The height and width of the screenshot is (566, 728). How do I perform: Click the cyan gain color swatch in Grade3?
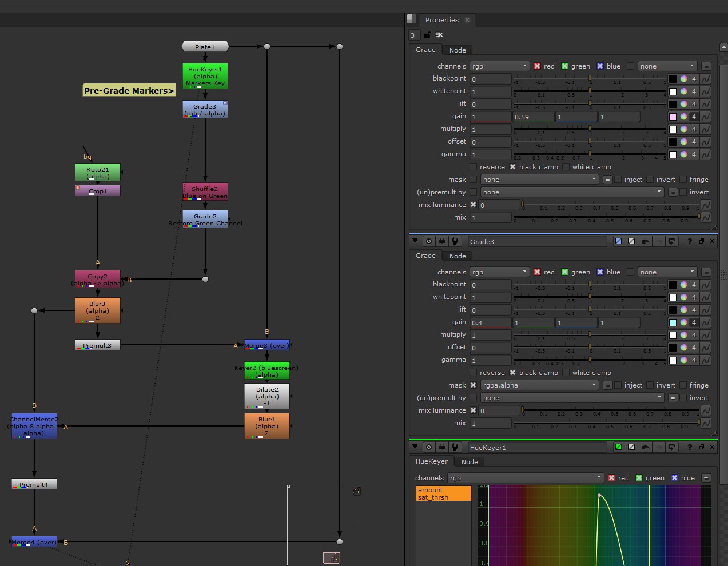click(x=673, y=322)
